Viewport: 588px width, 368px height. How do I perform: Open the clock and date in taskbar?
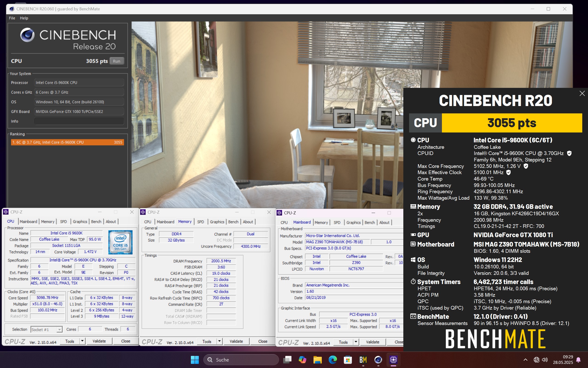coord(563,360)
